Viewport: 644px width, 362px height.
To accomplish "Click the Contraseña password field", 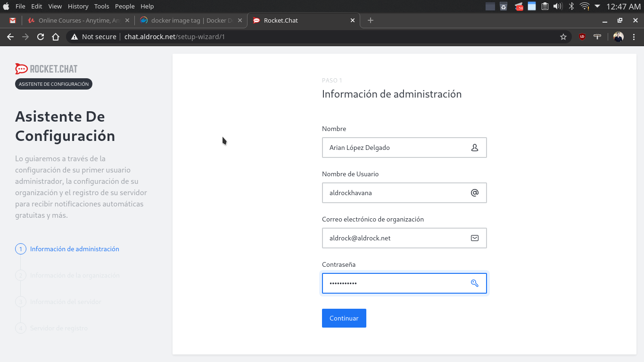I will point(404,283).
